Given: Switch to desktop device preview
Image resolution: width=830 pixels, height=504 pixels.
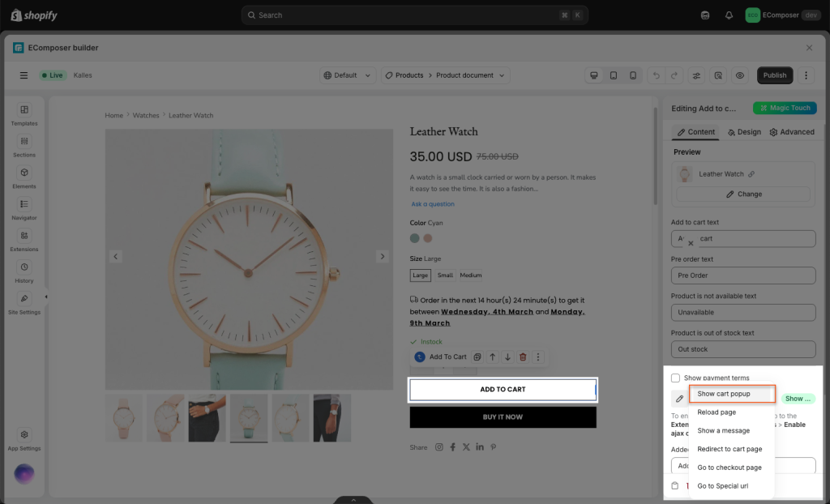Looking at the screenshot, I should (x=594, y=75).
